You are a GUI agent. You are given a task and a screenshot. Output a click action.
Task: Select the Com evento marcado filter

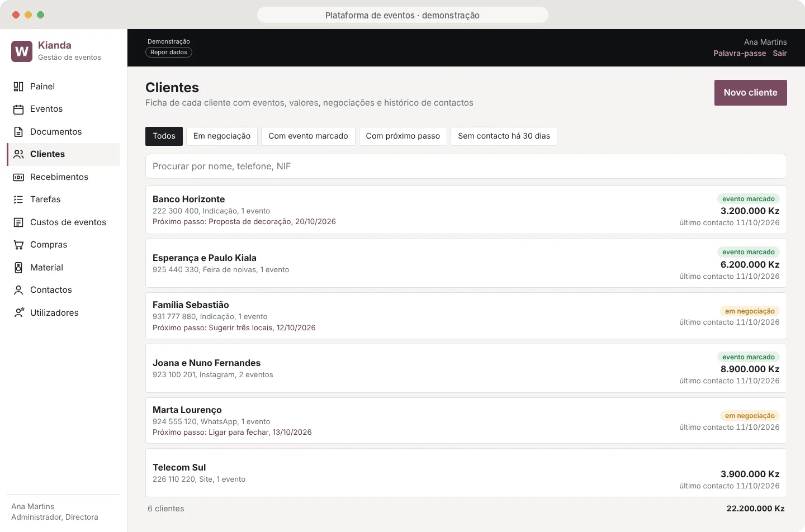click(308, 136)
